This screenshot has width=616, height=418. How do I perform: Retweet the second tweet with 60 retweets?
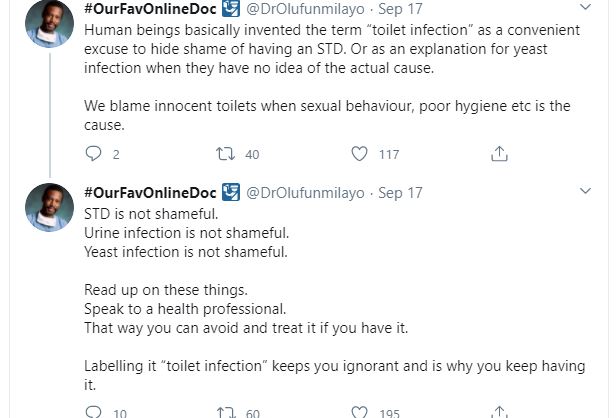click(x=226, y=412)
